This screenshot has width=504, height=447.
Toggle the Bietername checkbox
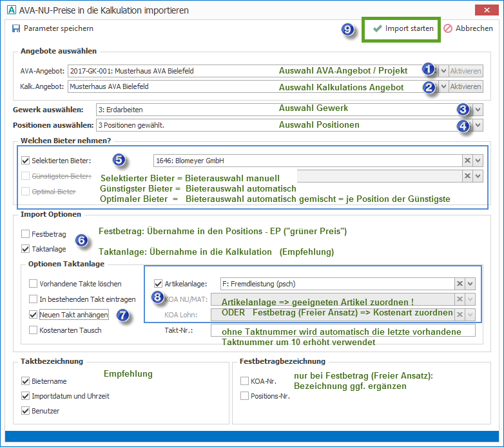point(26,381)
